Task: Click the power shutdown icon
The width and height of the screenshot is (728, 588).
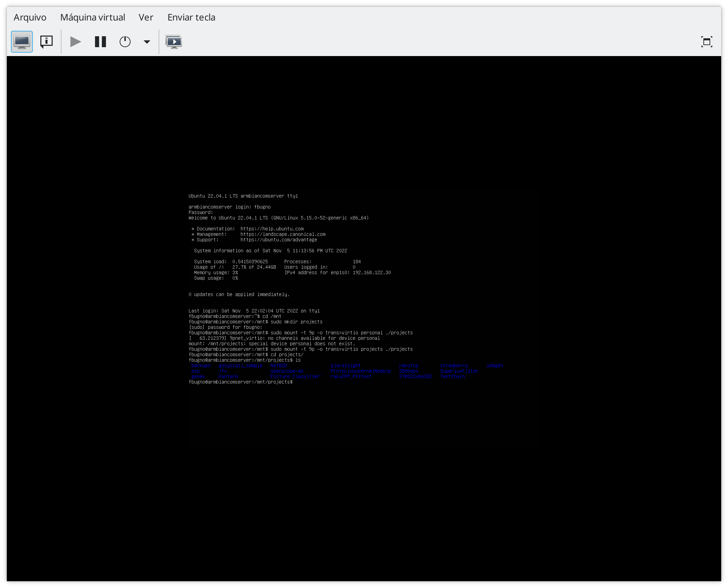Action: [125, 42]
